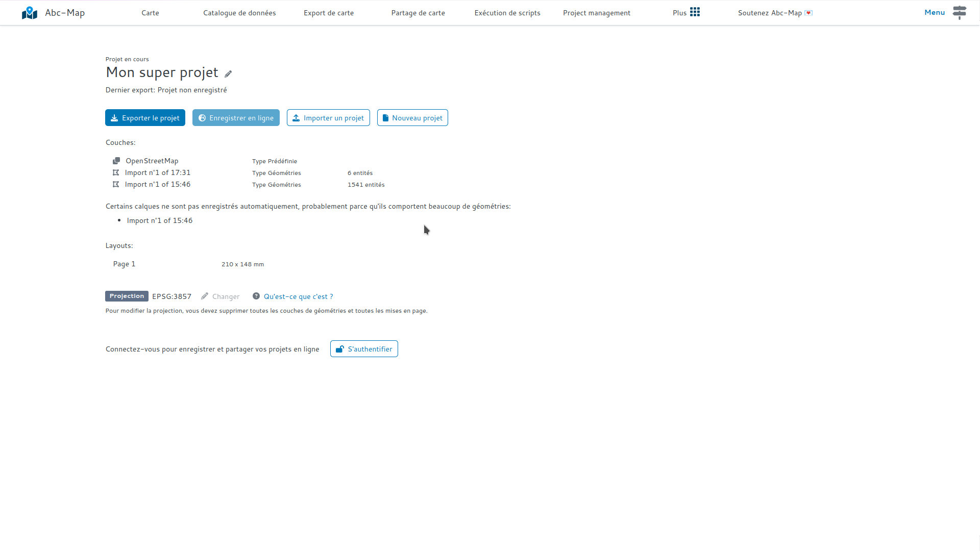The image size is (980, 551).
Task: Click Importer un projet button
Action: 328,118
